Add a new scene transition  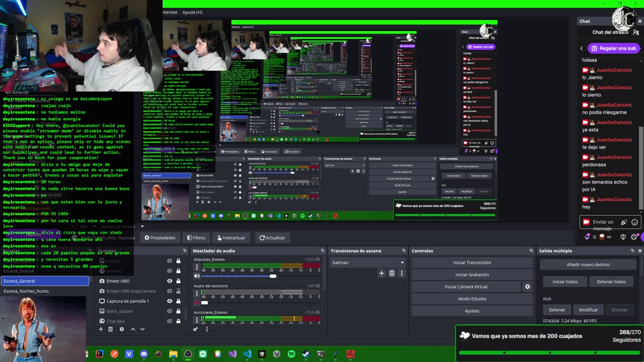381,274
